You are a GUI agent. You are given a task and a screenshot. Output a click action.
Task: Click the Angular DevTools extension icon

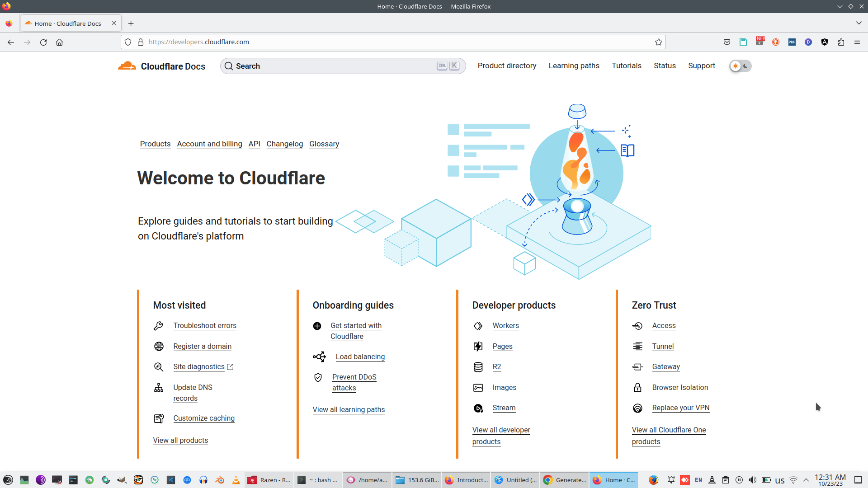point(825,42)
